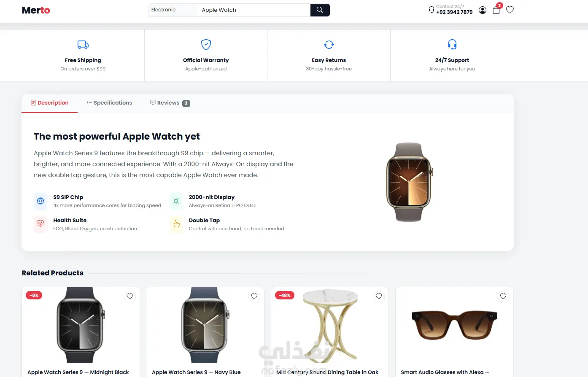588x377 pixels.
Task: Click 'Control with one hand, no touch needed'
Action: coord(237,229)
